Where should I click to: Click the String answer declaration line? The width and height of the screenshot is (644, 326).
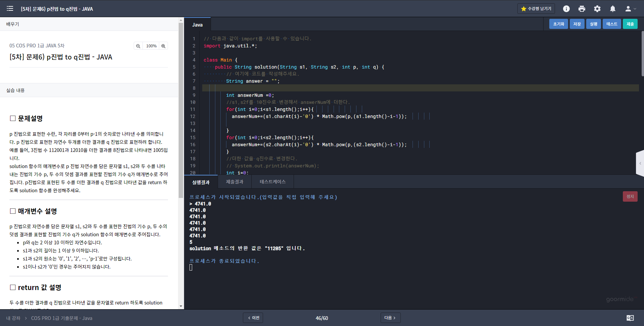coord(253,81)
